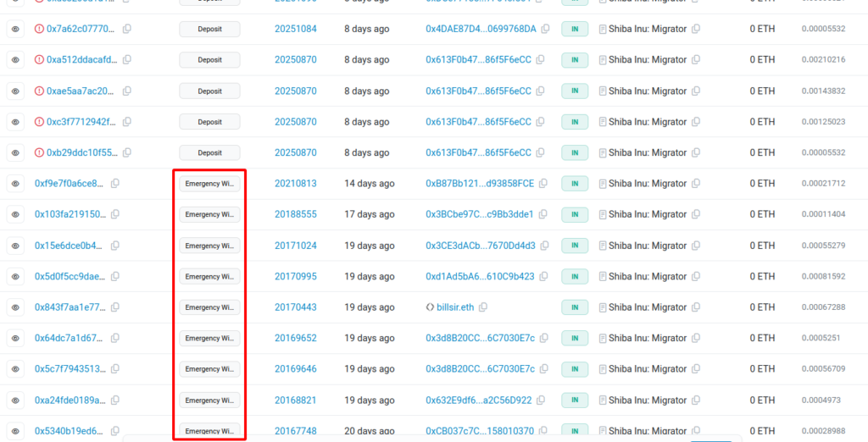The height and width of the screenshot is (442, 868).
Task: Copy transaction hash 0xb29ddc10f55
Action: pos(127,152)
